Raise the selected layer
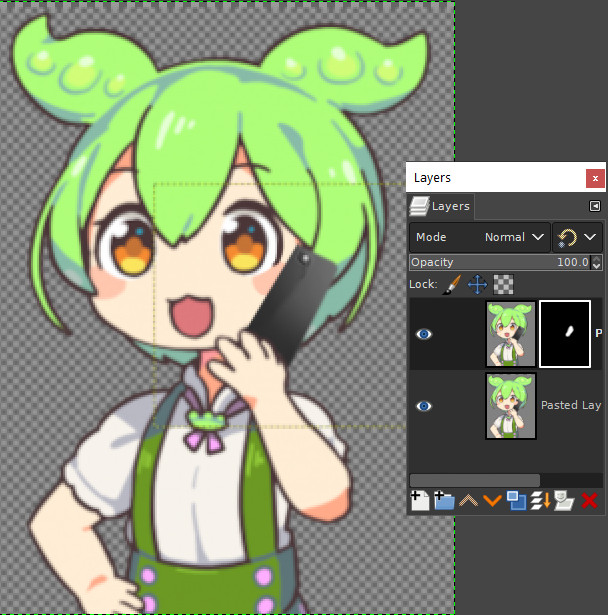This screenshot has height=615, width=608. coord(468,501)
